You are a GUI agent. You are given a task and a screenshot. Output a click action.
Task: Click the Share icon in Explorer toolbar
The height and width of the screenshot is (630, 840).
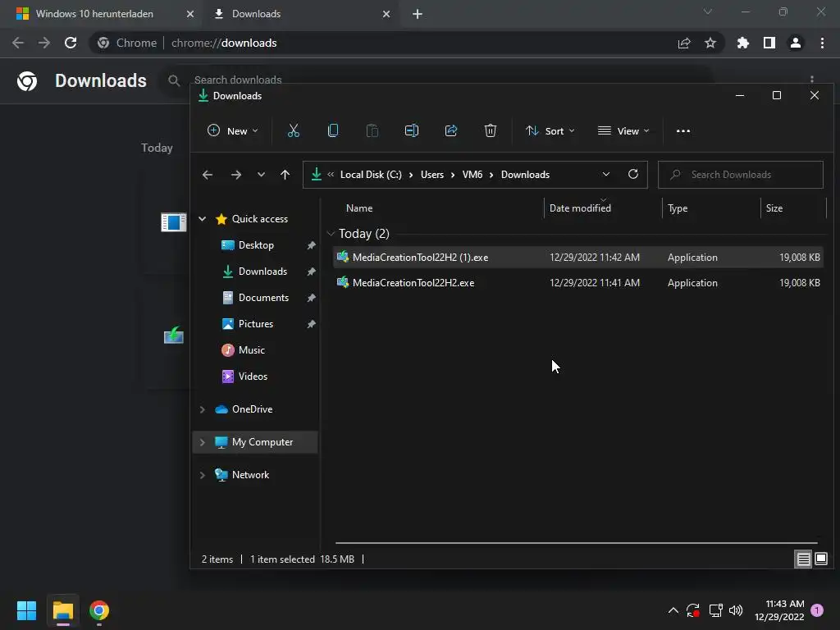[x=451, y=130]
